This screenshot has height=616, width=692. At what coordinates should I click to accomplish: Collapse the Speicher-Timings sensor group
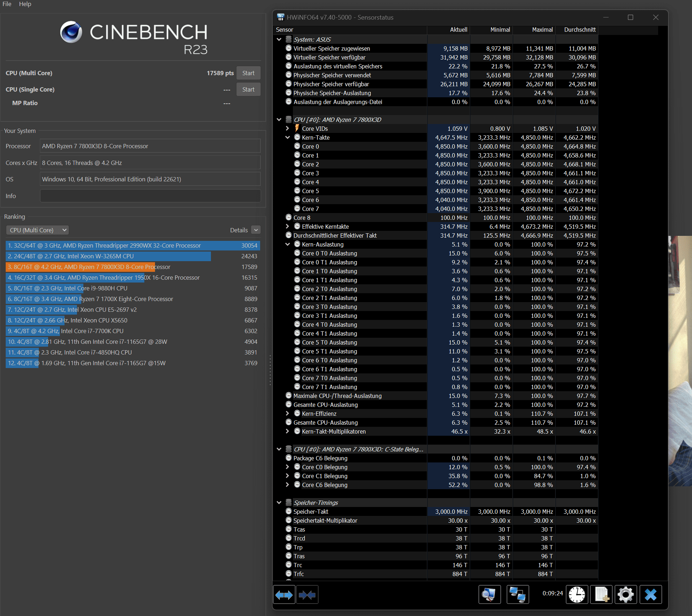click(x=279, y=503)
